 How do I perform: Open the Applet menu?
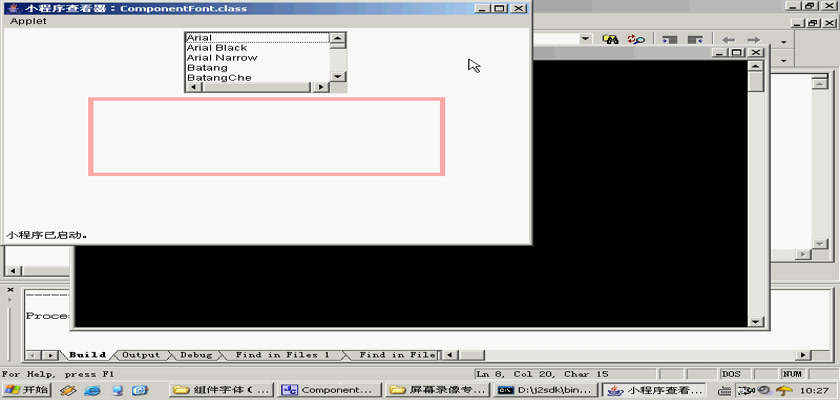[28, 21]
